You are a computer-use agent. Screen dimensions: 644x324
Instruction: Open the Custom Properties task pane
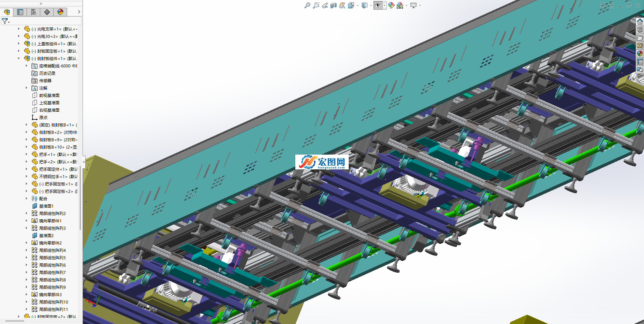coord(640,62)
